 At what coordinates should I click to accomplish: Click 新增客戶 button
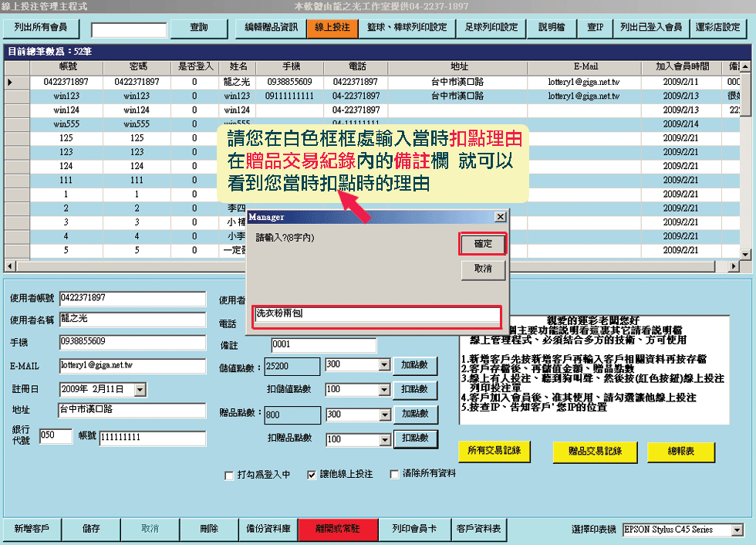[32, 529]
